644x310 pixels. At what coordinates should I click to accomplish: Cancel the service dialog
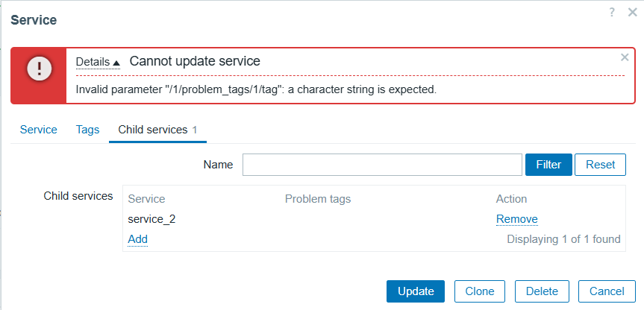click(x=607, y=291)
